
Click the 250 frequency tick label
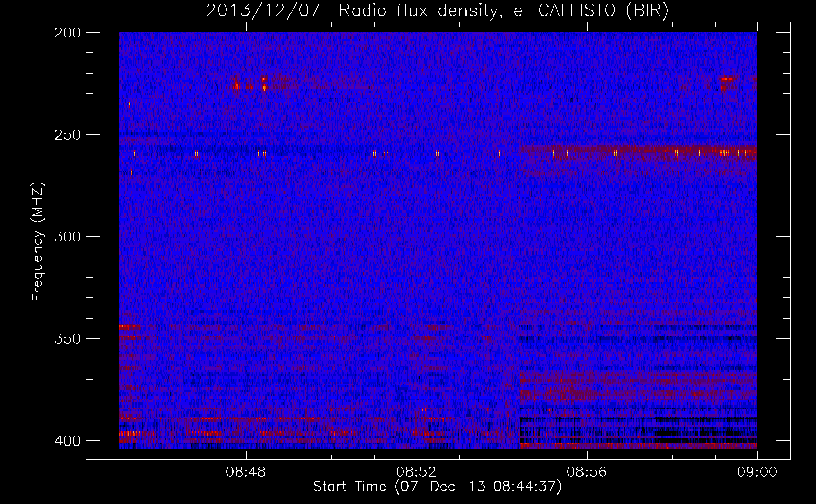[68, 135]
